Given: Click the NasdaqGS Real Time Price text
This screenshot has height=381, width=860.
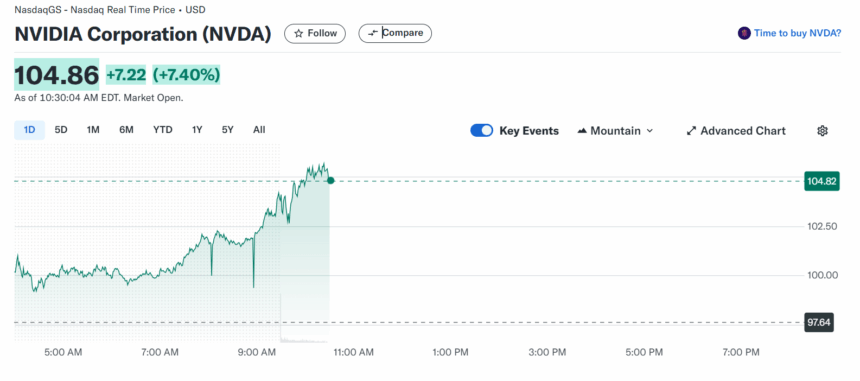Looking at the screenshot, I should (x=110, y=10).
